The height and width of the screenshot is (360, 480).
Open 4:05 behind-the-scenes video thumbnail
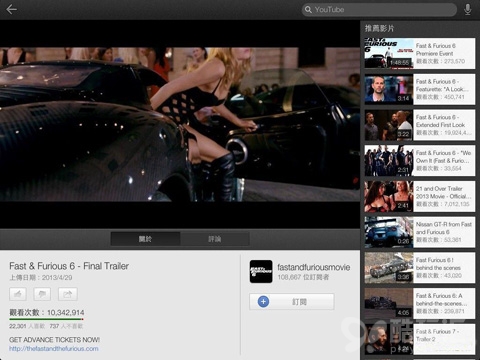point(389,304)
